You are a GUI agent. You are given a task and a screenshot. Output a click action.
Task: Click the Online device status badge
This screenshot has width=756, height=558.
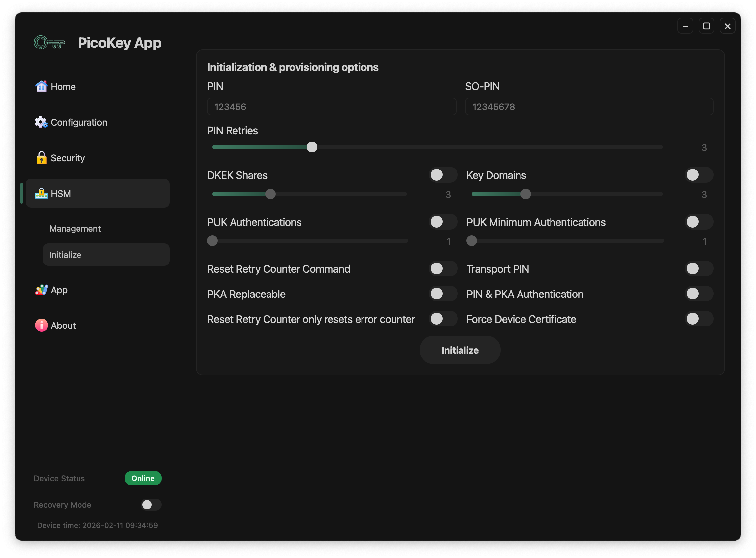pyautogui.click(x=143, y=478)
